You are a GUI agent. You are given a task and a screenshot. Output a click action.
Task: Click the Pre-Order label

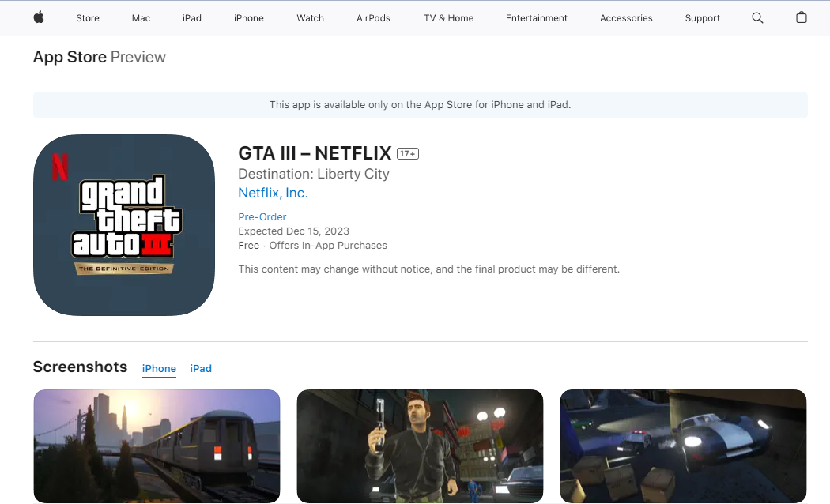262,216
